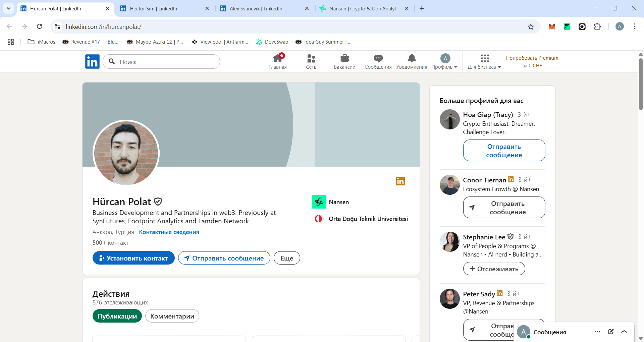Click the orange LinkedIn badge on profile card
Screen dimensions: 644x342
(400, 181)
